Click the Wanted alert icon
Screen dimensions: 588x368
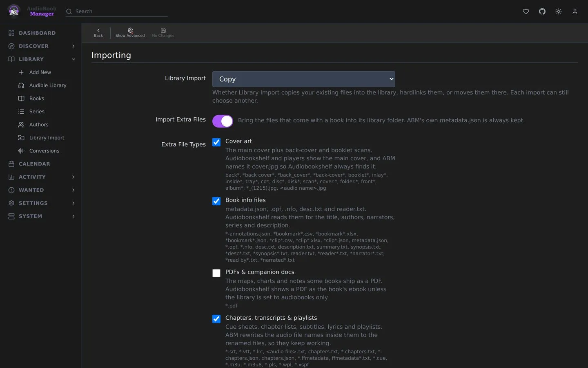coord(11,190)
